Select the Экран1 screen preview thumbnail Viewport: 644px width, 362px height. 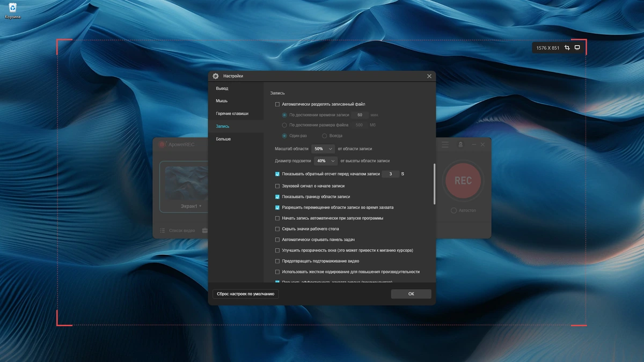(x=186, y=183)
